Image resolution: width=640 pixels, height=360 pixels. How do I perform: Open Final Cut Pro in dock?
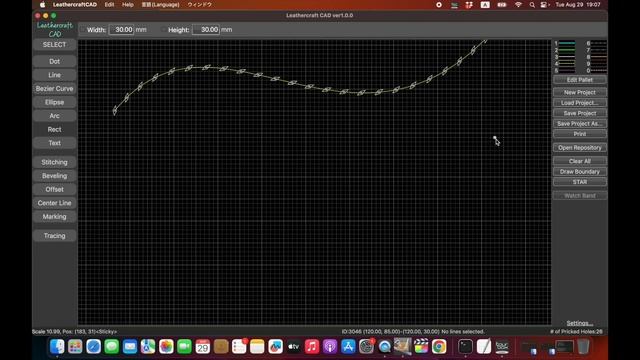[x=421, y=347]
